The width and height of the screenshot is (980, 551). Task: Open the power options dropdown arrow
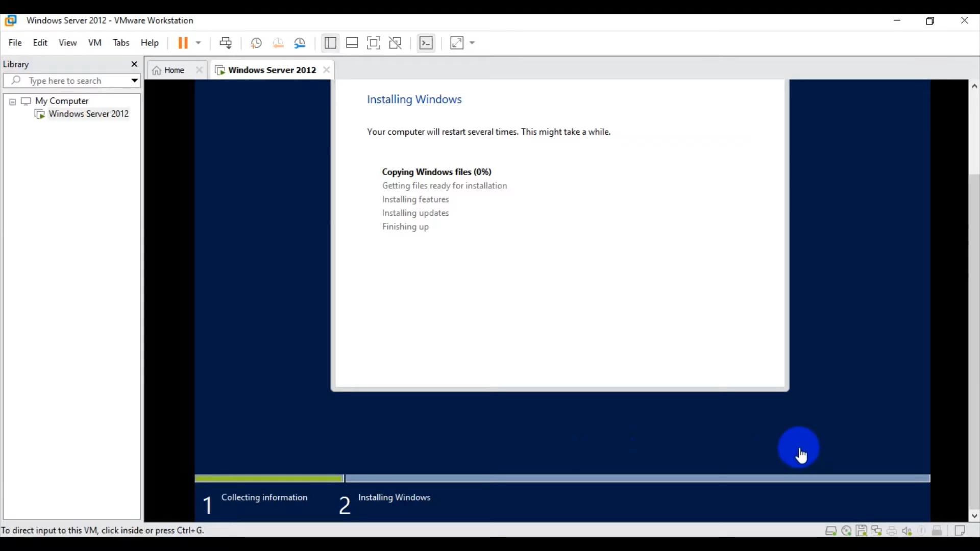coord(199,43)
